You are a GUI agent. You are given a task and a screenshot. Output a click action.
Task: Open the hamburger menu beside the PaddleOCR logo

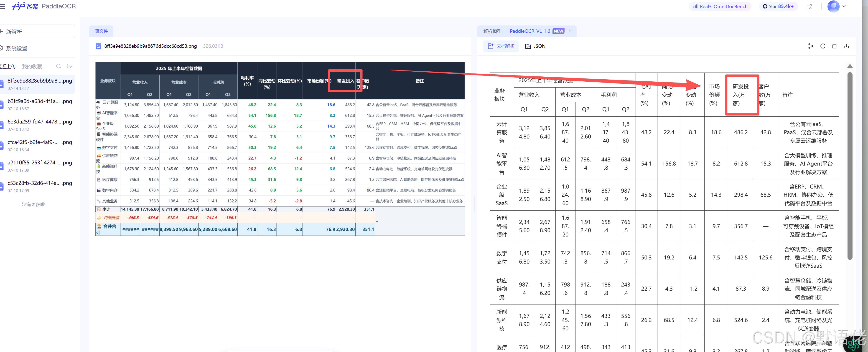(3, 6)
